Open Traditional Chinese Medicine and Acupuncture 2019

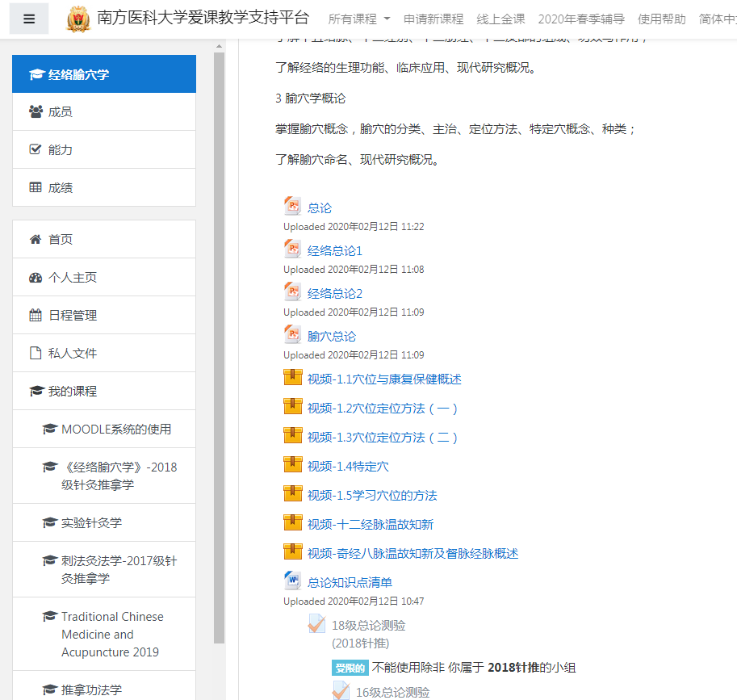112,634
